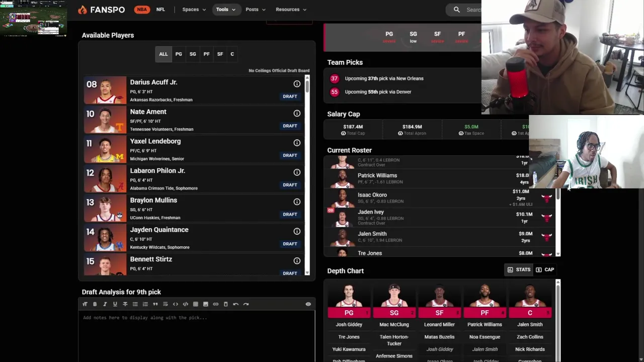Toggle bold formatting in draft notes editor

(x=95, y=304)
